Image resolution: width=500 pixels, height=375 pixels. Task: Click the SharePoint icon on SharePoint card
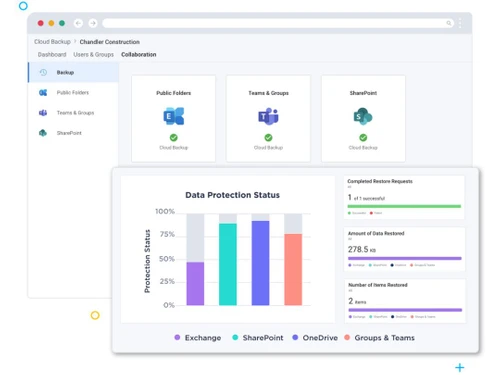click(363, 116)
